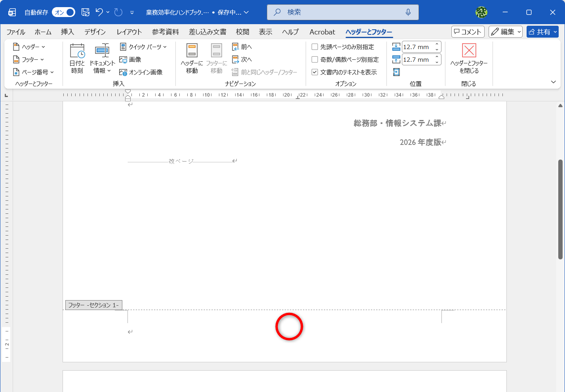Switch to the 挿入 tab
The image size is (565, 392).
click(x=68, y=32)
